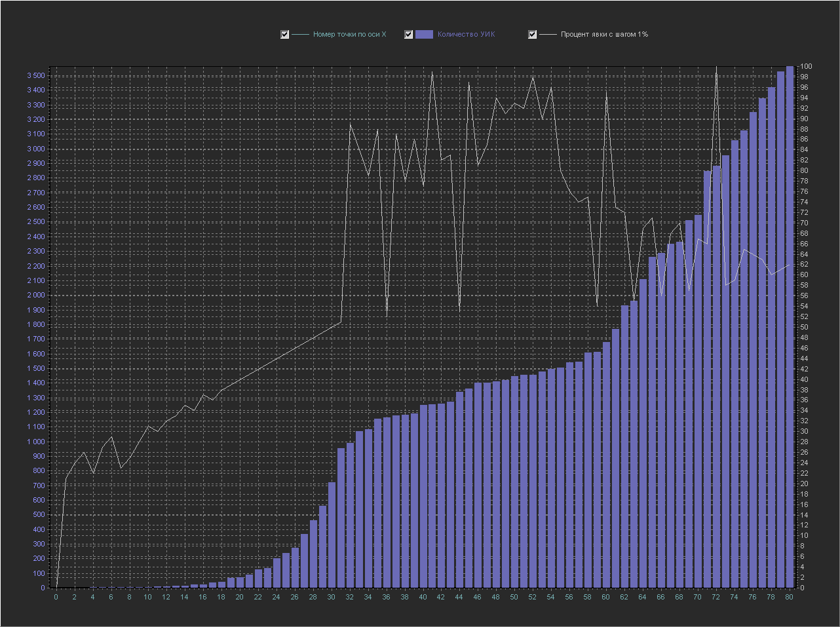Click the white line swatch for 'Процент явки'
This screenshot has width=840, height=627.
pos(548,35)
